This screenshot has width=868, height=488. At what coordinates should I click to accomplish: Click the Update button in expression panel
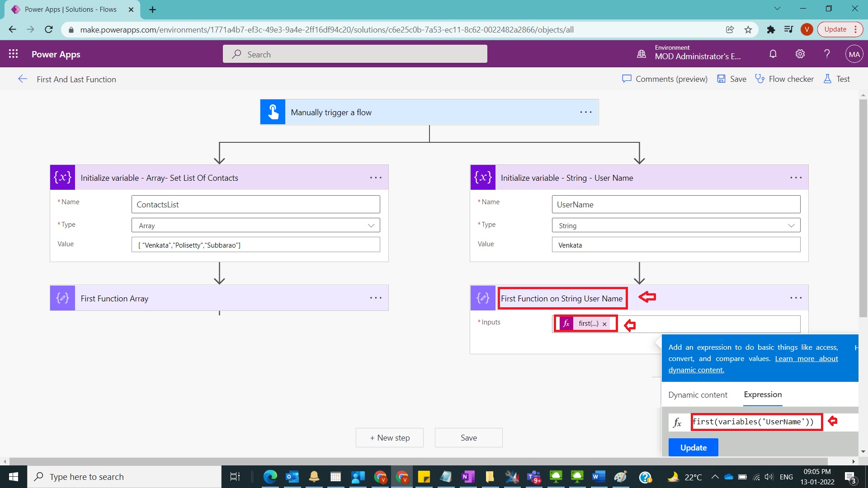[x=693, y=447]
